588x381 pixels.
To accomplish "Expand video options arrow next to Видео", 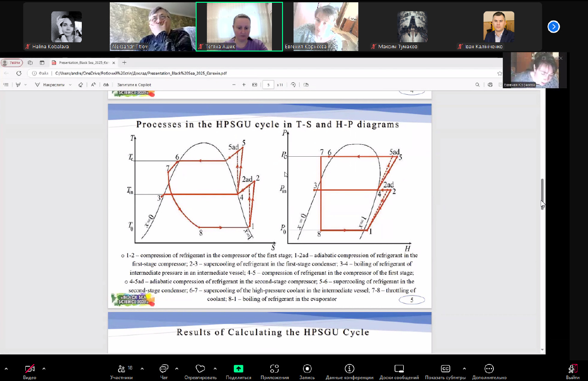I will pos(44,369).
